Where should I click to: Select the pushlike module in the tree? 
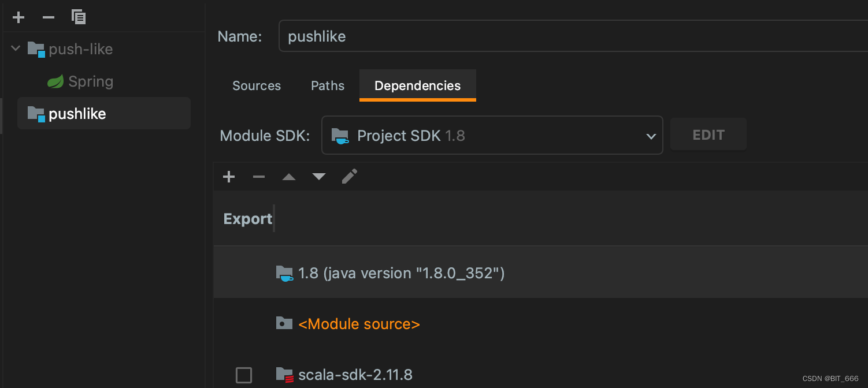pyautogui.click(x=77, y=114)
